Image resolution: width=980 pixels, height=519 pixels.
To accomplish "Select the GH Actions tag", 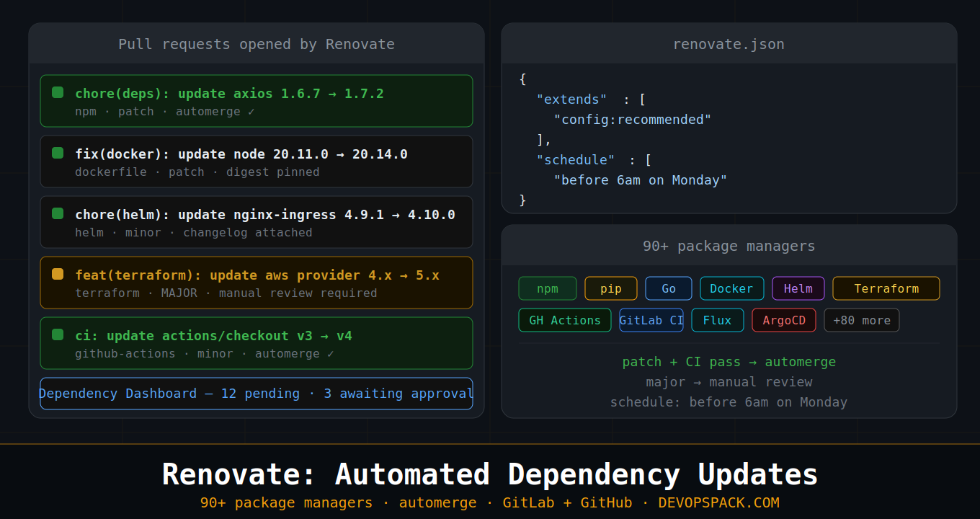I will coord(565,320).
